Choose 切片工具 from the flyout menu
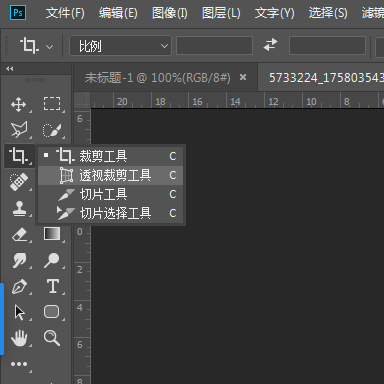Image resolution: width=384 pixels, height=384 pixels. [111, 194]
